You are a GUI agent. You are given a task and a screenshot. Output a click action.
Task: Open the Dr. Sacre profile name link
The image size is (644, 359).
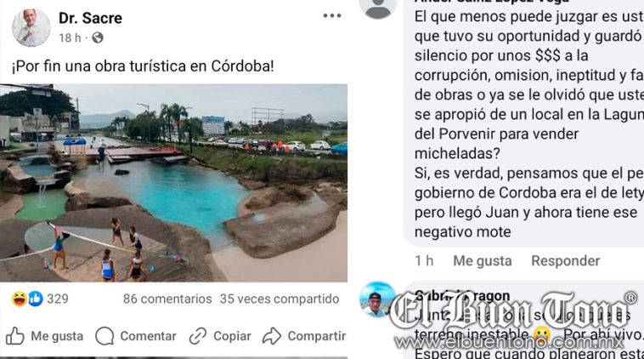click(90, 18)
